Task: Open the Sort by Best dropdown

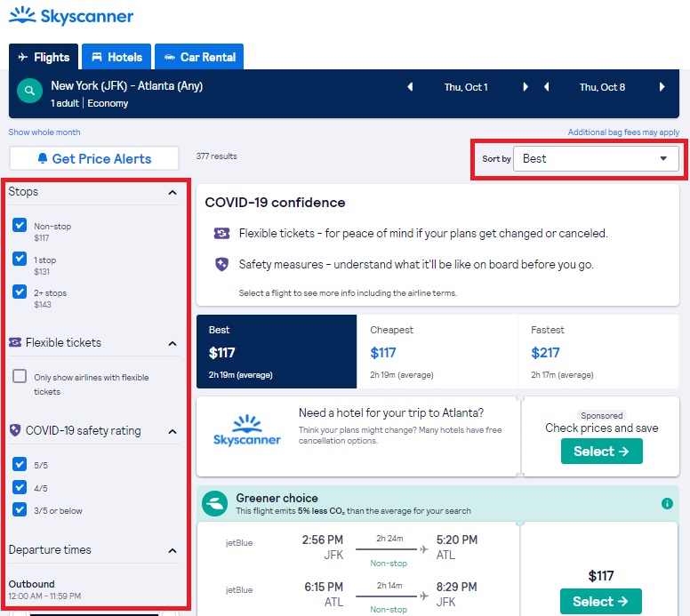Action: pos(596,158)
